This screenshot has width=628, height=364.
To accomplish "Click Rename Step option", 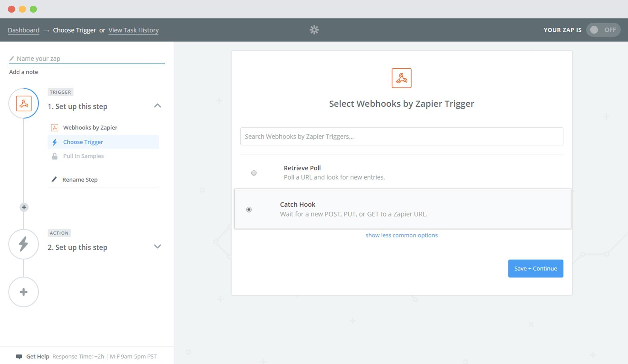I will click(80, 180).
